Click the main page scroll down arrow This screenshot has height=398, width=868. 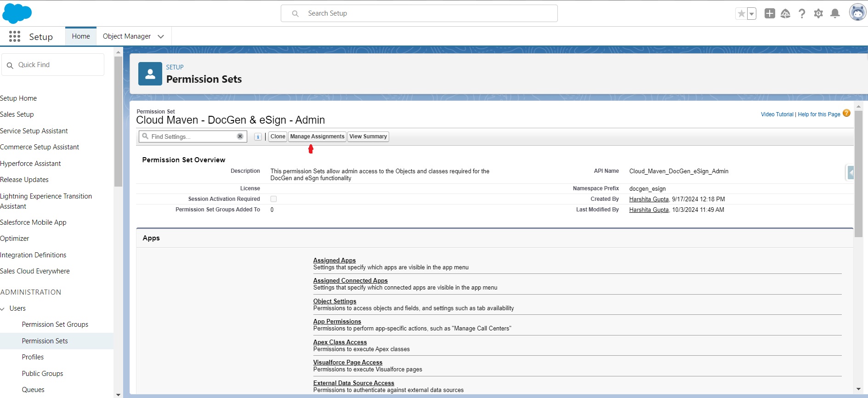point(858,389)
